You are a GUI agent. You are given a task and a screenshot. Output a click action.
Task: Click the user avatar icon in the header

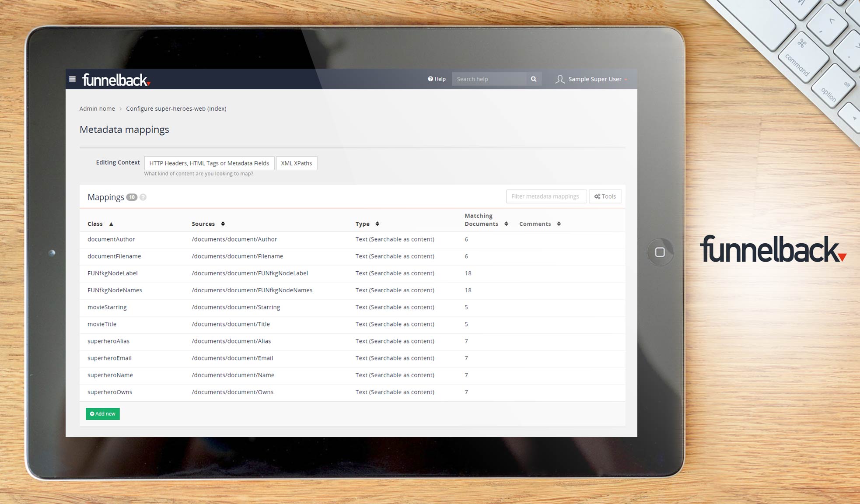pos(559,79)
